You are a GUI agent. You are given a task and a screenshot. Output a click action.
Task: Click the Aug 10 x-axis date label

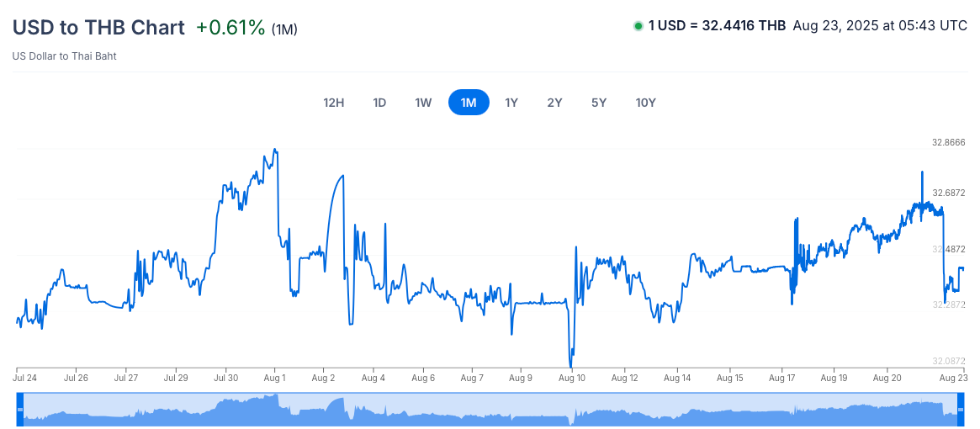coord(572,379)
